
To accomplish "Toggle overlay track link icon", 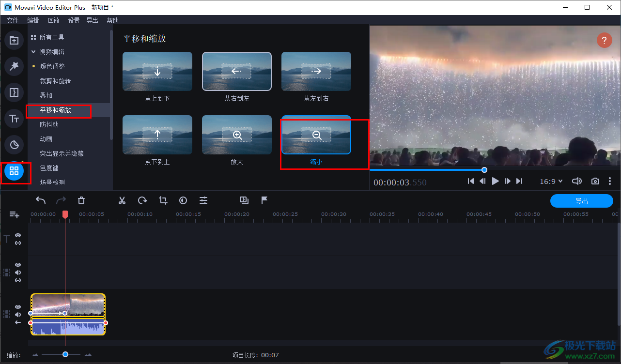I will (18, 280).
